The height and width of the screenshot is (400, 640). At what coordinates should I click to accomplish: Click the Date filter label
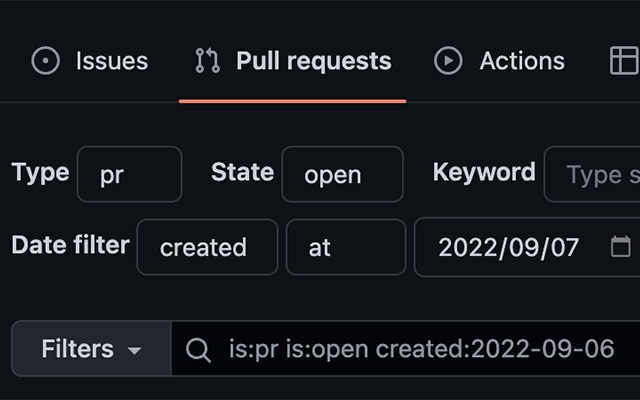[70, 245]
